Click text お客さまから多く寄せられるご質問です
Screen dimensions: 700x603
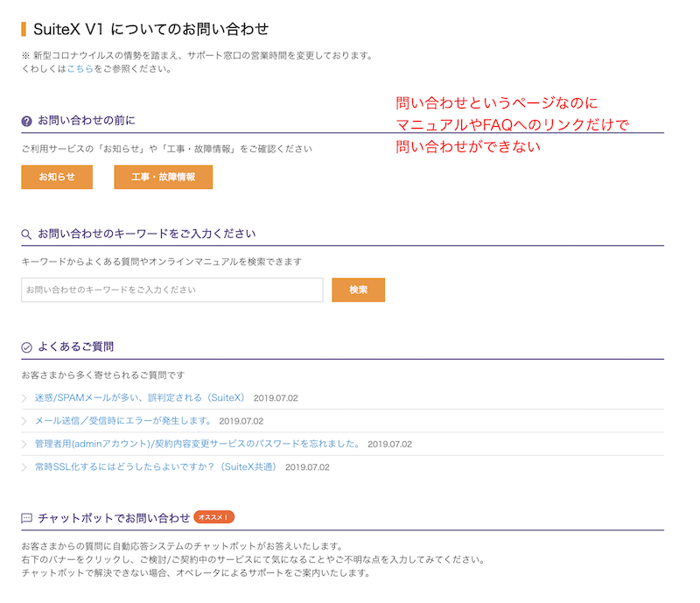(x=103, y=375)
